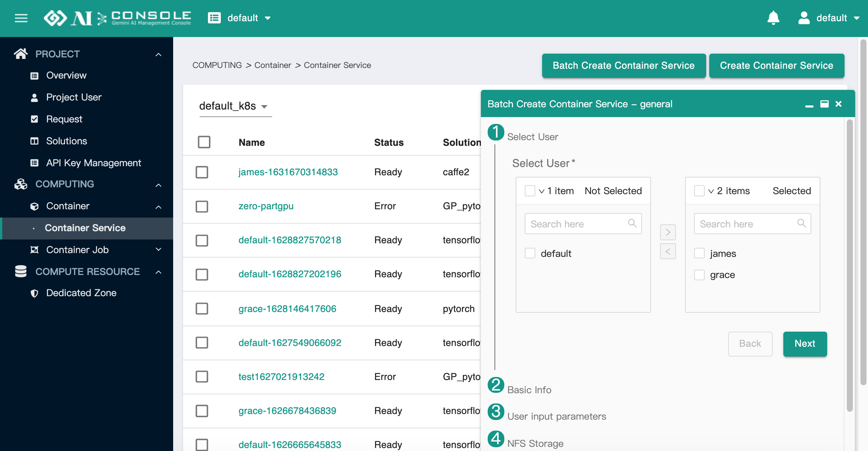Click the Dedicated Zone shield icon
The height and width of the screenshot is (451, 868).
[x=34, y=293]
